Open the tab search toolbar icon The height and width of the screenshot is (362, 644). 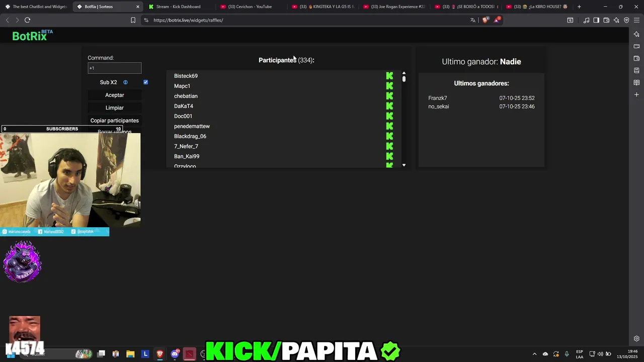570,20
